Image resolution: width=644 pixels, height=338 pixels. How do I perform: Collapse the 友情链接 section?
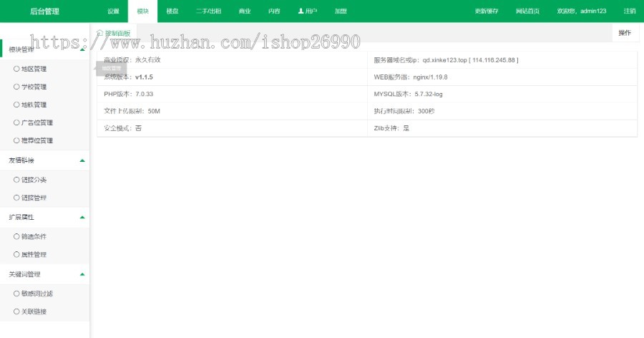tap(45, 160)
